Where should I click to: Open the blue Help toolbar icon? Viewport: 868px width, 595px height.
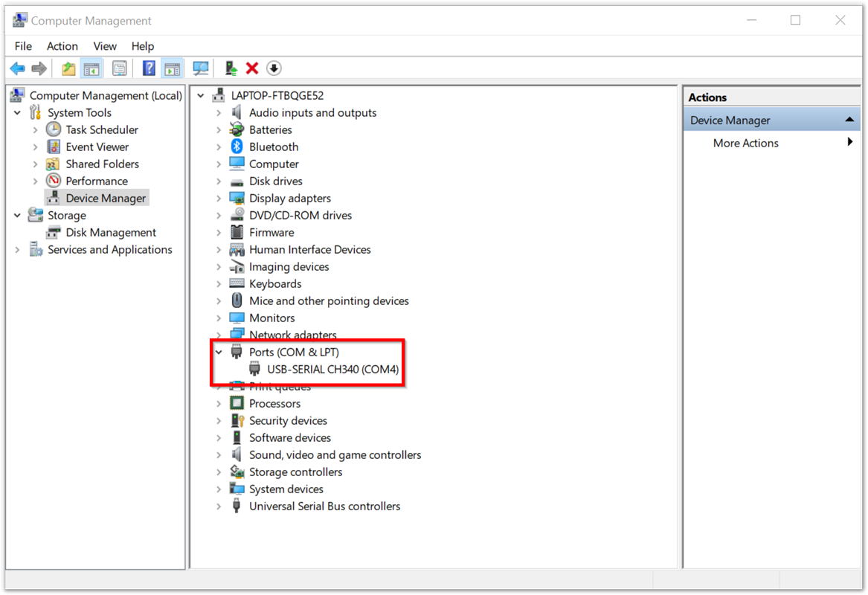(x=148, y=68)
